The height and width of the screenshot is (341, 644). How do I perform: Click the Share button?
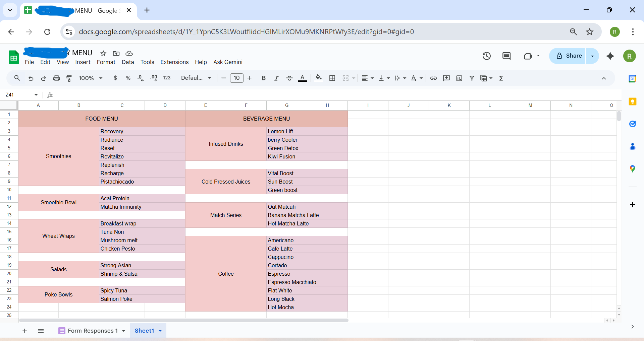(569, 56)
